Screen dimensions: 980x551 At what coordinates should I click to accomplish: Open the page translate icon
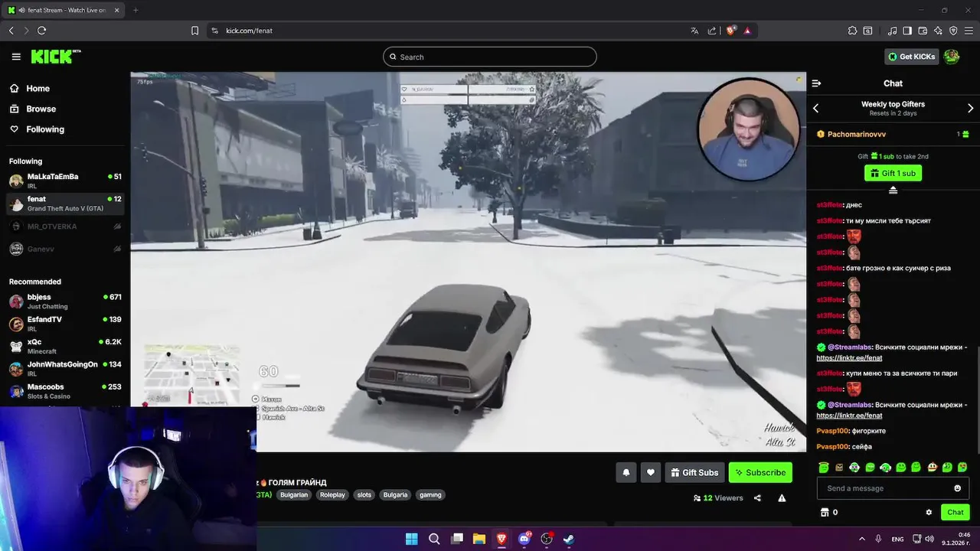694,31
